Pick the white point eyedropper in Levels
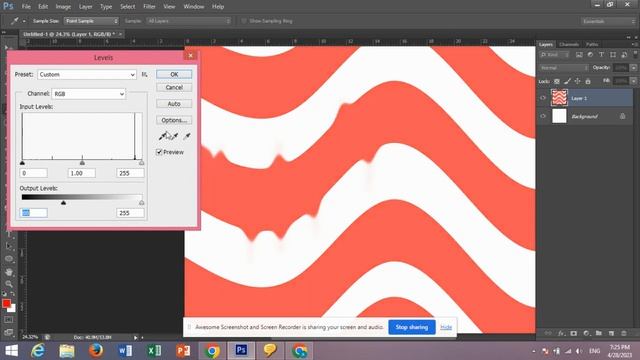 (x=187, y=136)
